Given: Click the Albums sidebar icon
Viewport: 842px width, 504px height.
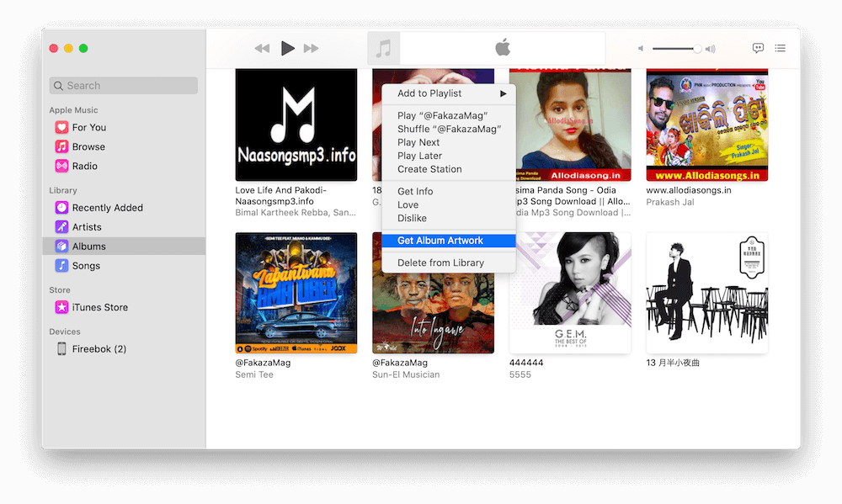Looking at the screenshot, I should (x=61, y=247).
